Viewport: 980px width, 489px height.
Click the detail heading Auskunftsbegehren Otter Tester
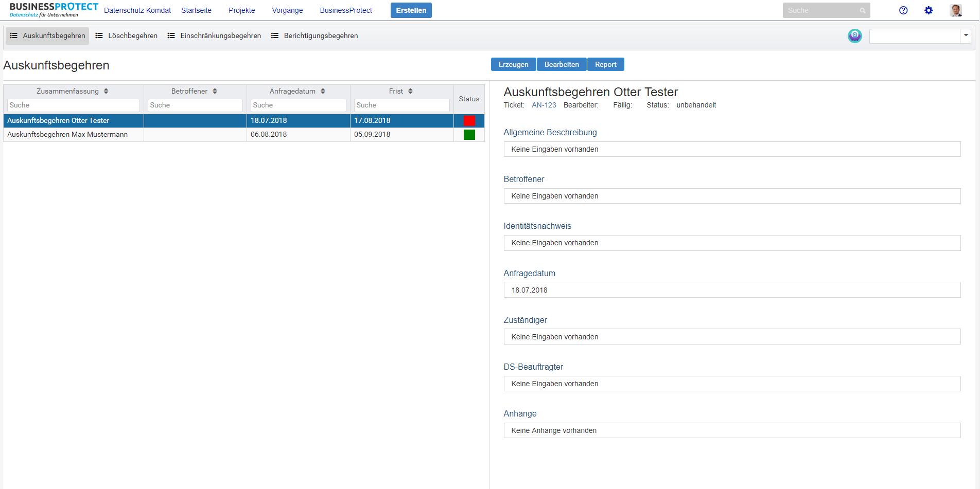click(x=591, y=92)
